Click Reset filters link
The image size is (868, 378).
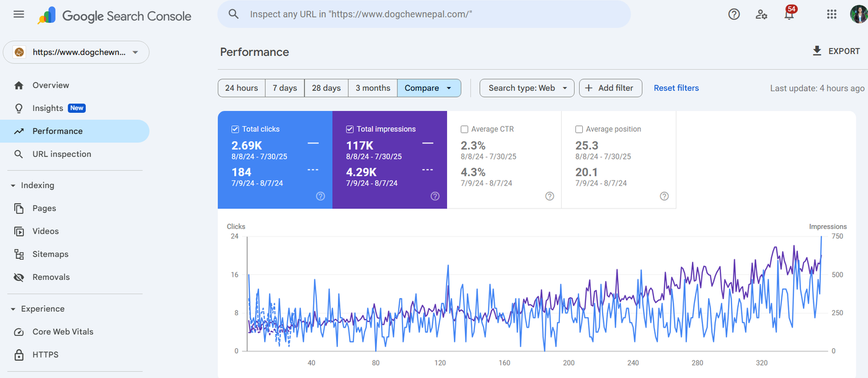(676, 88)
